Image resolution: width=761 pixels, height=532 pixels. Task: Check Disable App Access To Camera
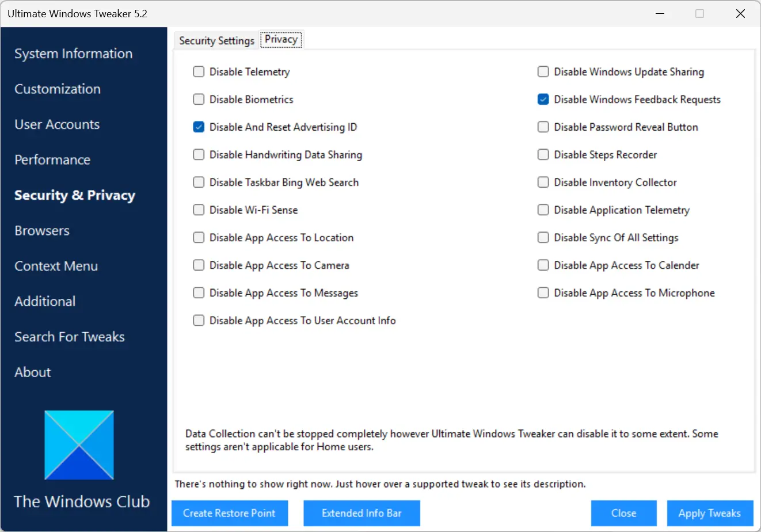click(x=199, y=265)
